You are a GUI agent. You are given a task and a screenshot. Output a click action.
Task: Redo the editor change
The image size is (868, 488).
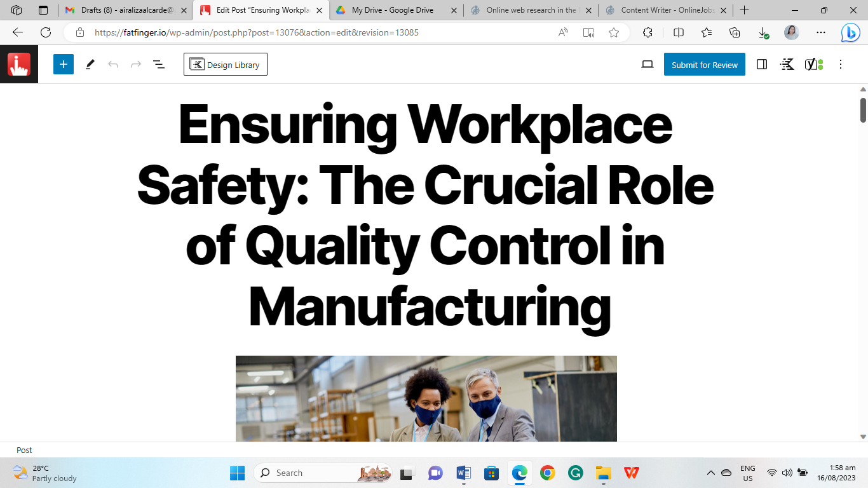pyautogui.click(x=136, y=64)
